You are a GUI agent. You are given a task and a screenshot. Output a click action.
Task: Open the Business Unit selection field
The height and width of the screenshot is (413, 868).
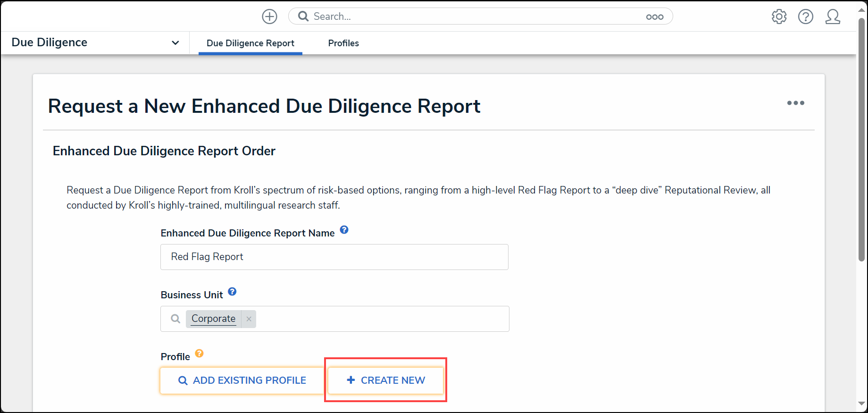tap(334, 319)
